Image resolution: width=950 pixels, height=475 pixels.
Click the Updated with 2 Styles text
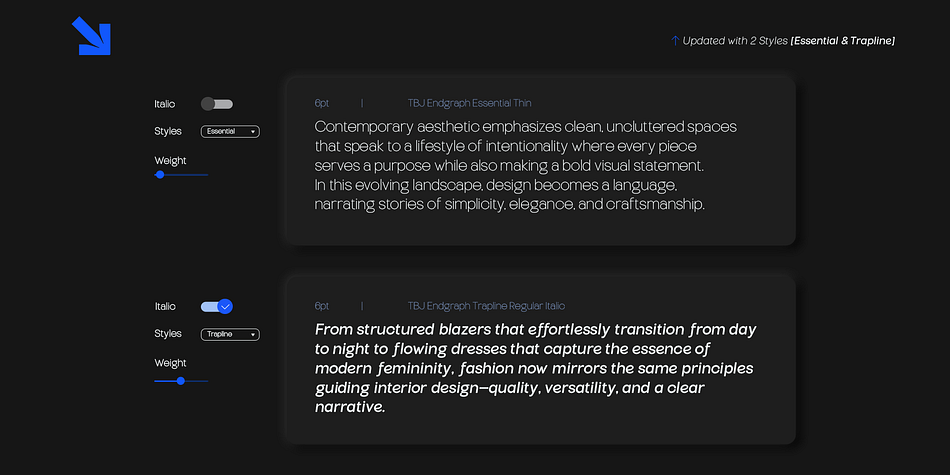click(735, 41)
